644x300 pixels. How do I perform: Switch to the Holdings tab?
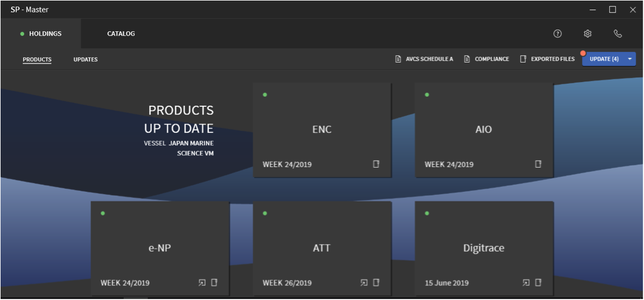click(x=41, y=34)
